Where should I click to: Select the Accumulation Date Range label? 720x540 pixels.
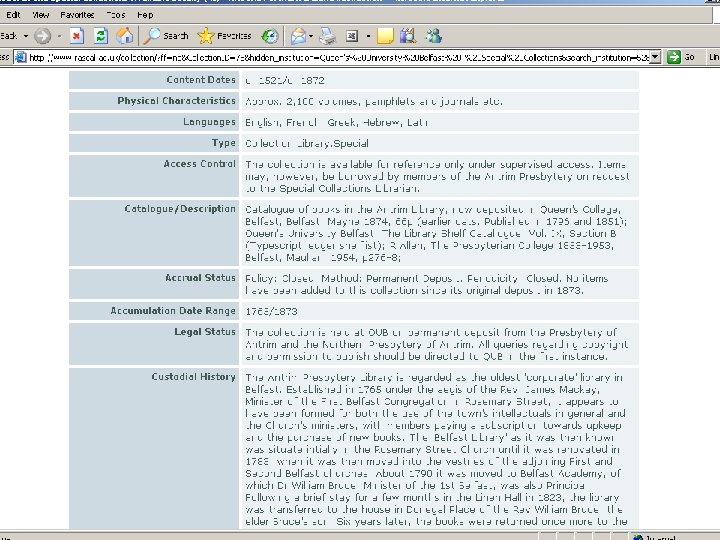tap(173, 311)
